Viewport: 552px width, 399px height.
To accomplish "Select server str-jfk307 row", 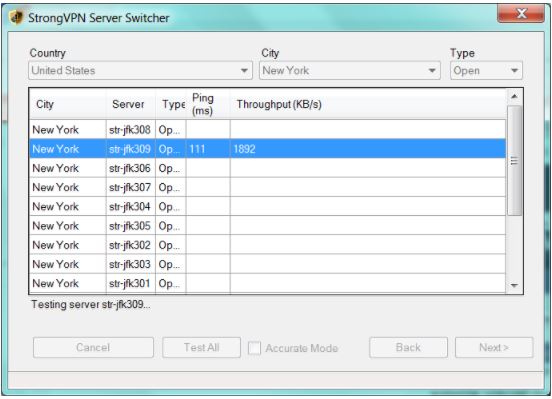I will [268, 187].
